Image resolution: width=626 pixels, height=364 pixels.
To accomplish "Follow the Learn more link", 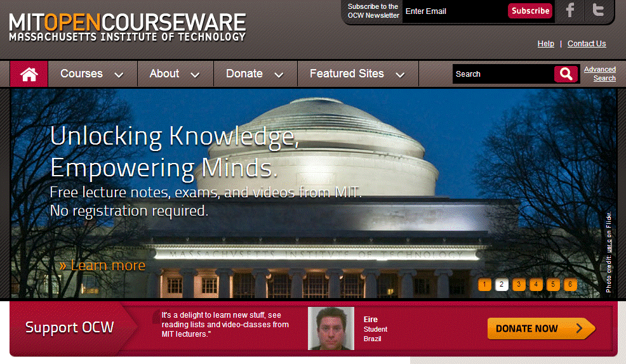I will tap(103, 265).
